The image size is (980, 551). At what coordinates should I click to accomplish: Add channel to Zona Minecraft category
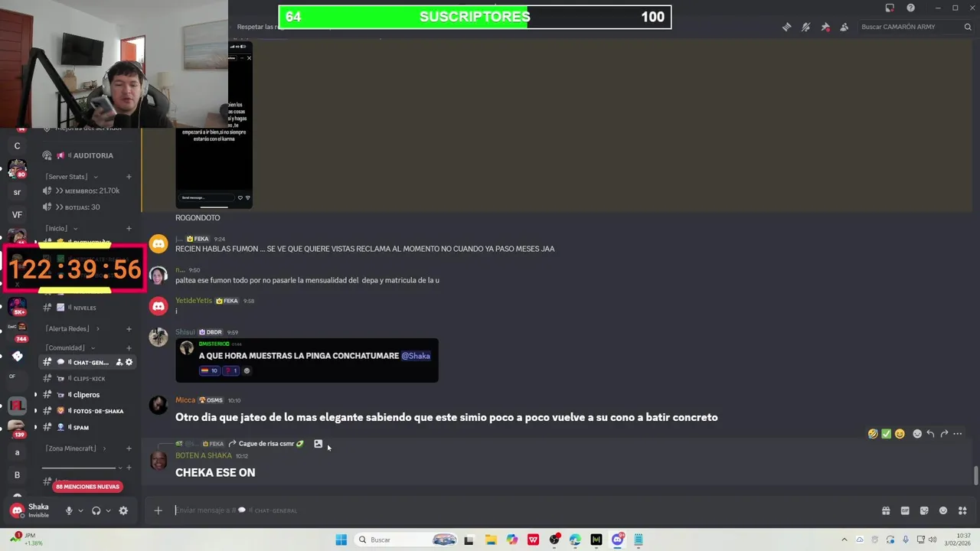(x=129, y=448)
